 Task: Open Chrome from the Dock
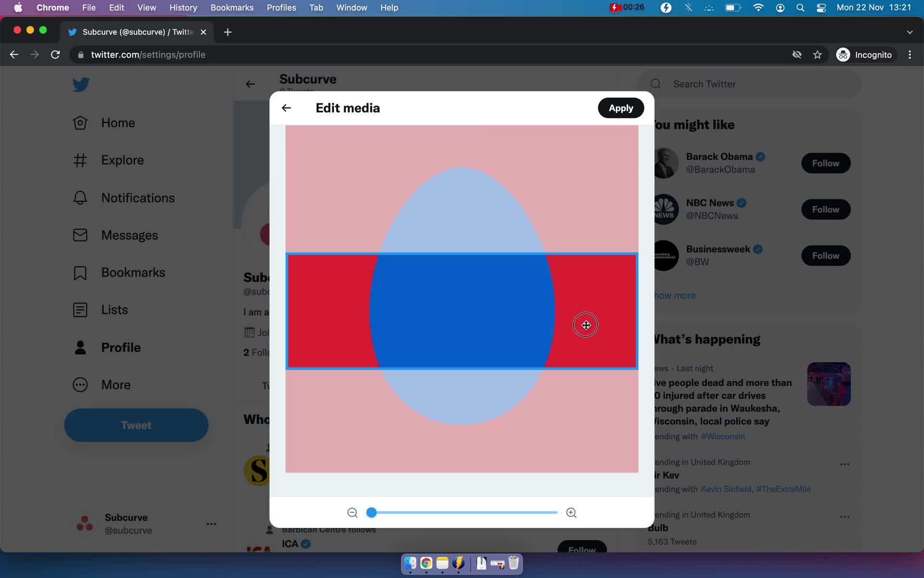(426, 563)
